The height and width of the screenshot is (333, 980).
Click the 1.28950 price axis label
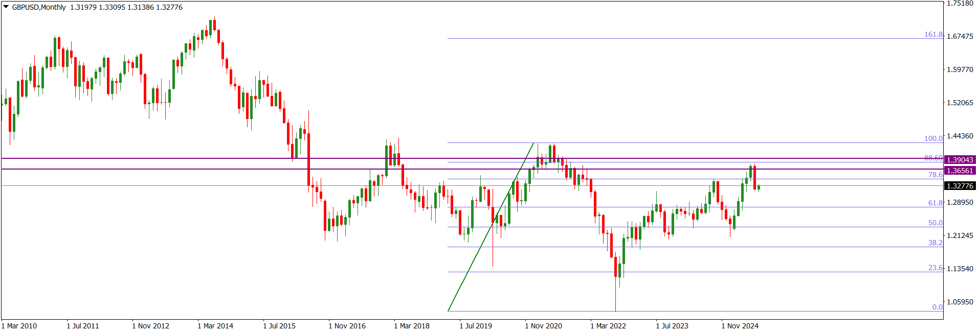click(960, 202)
